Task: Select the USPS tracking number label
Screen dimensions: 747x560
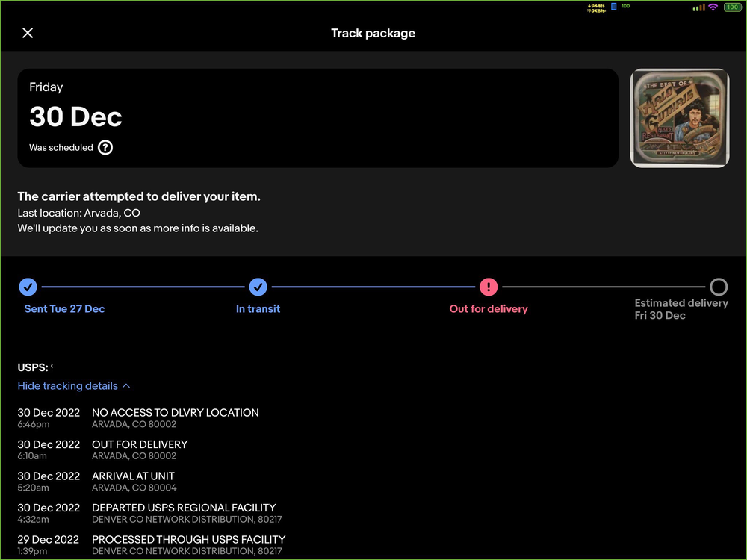Action: (35, 367)
